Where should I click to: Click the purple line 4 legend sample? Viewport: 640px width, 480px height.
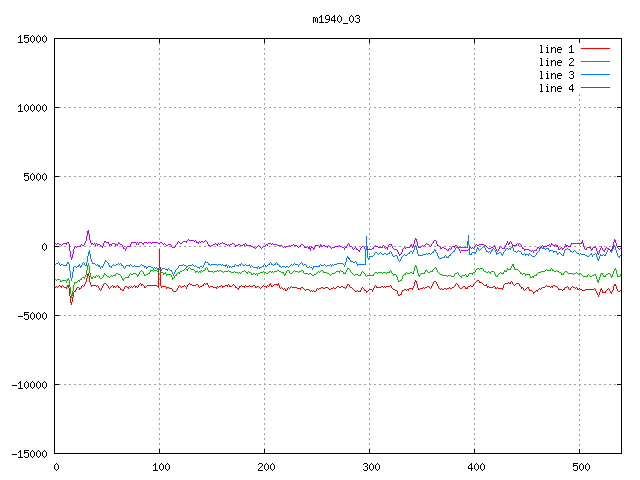[596, 88]
